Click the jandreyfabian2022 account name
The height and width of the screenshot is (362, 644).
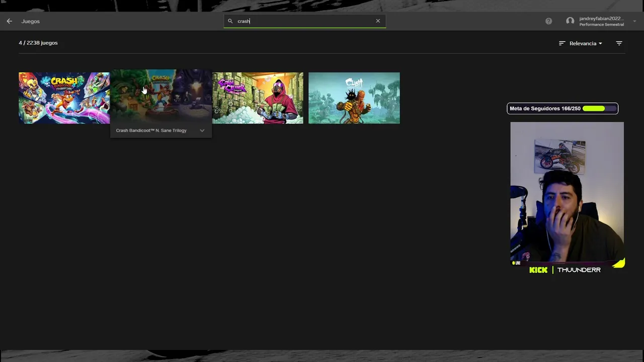pyautogui.click(x=601, y=19)
